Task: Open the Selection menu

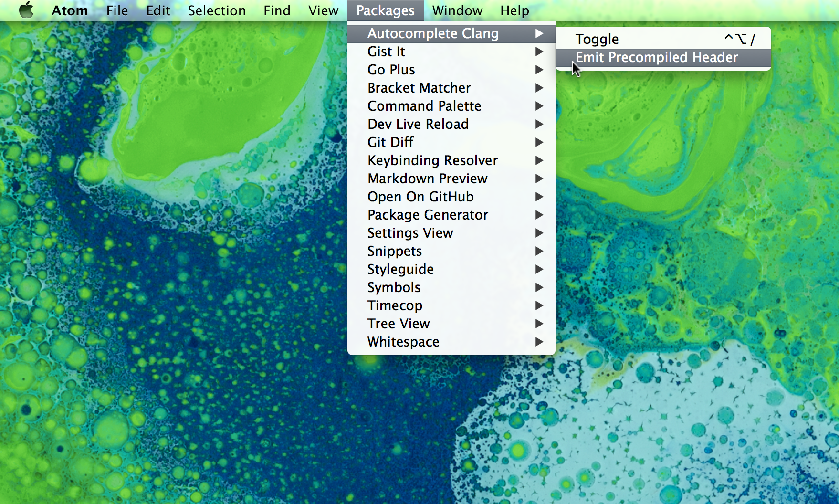Action: [217, 10]
